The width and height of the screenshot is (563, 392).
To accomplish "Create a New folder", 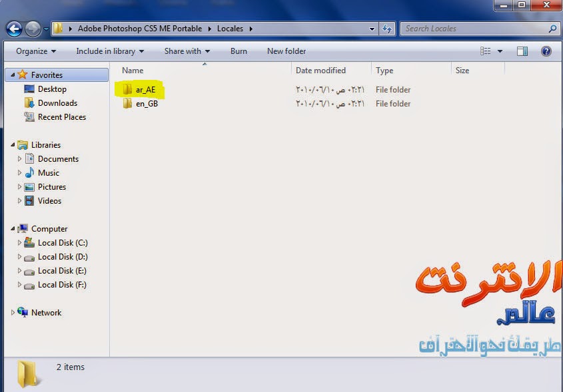I will click(286, 51).
